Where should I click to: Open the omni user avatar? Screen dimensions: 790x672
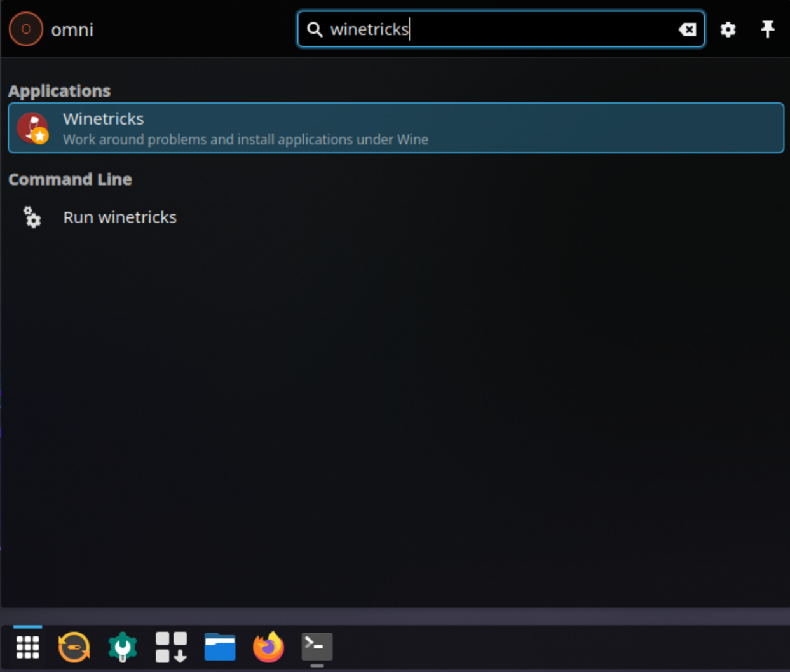tap(26, 29)
